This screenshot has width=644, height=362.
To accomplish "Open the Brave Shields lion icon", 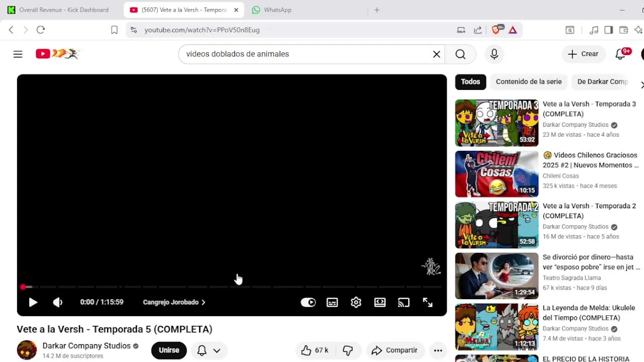I will click(497, 30).
